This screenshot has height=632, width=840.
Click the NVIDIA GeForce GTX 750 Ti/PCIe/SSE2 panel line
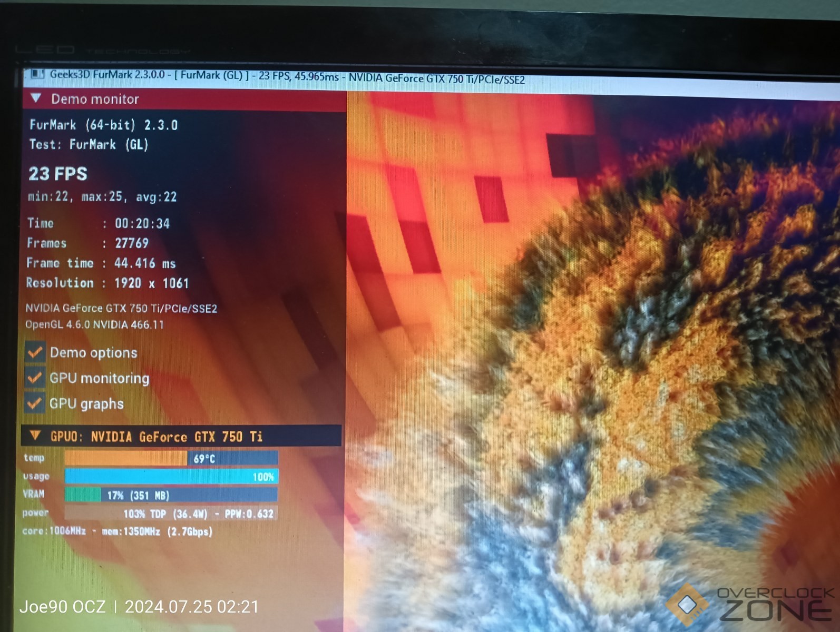point(121,308)
